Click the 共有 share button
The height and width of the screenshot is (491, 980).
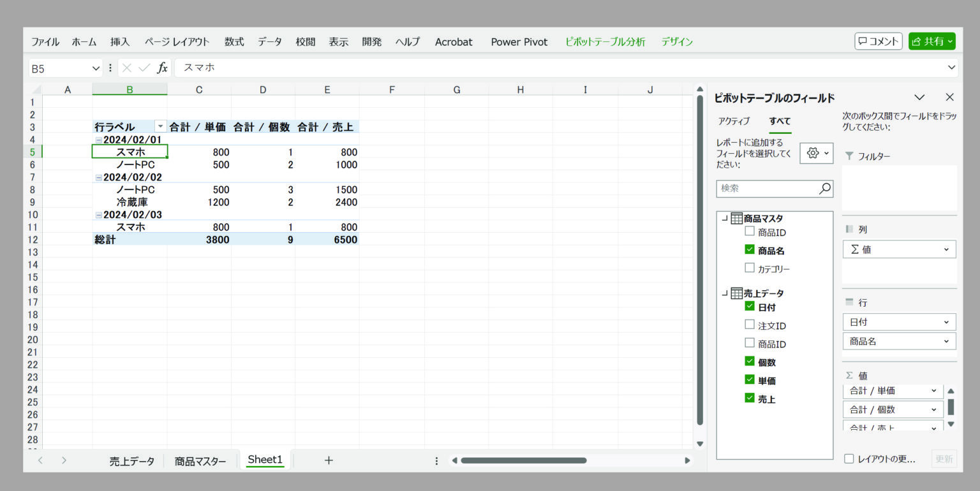tap(932, 41)
